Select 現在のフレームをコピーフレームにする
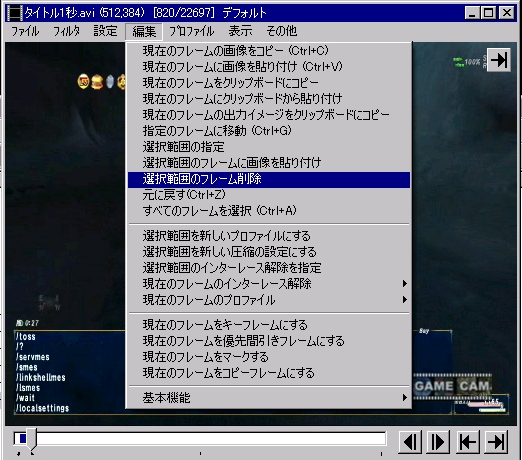 coord(269,373)
